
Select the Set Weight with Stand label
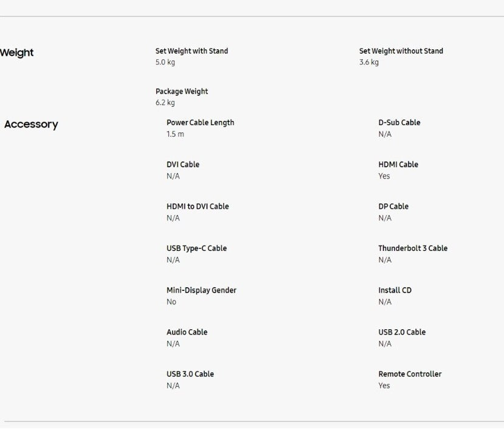click(x=192, y=51)
